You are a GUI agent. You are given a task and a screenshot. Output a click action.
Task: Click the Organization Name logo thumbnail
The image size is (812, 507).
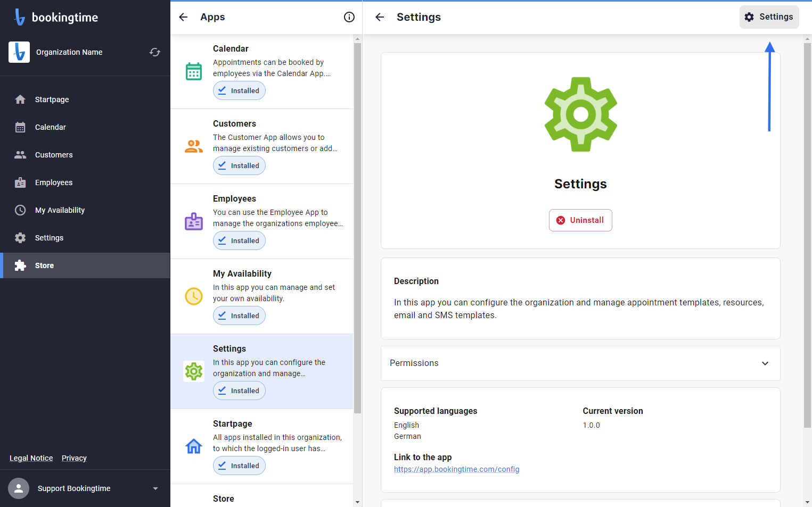[x=19, y=52]
